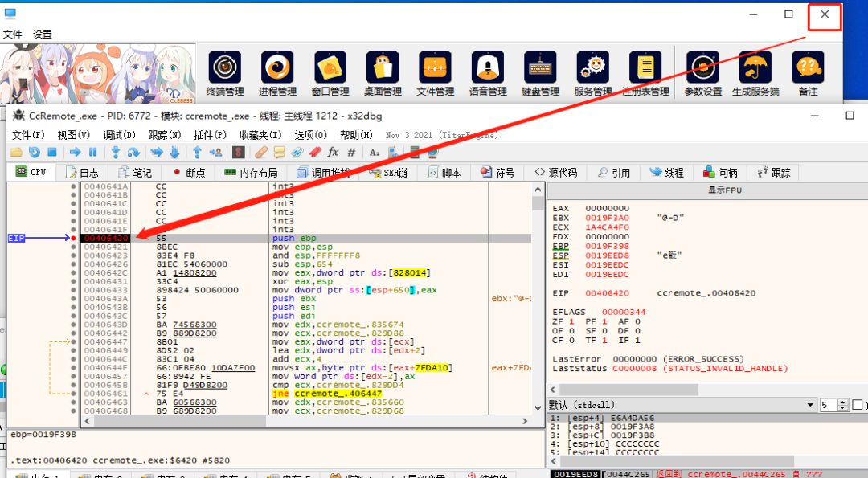Open the 视图(V) menu
Image resolution: width=868 pixels, height=478 pixels.
click(74, 134)
